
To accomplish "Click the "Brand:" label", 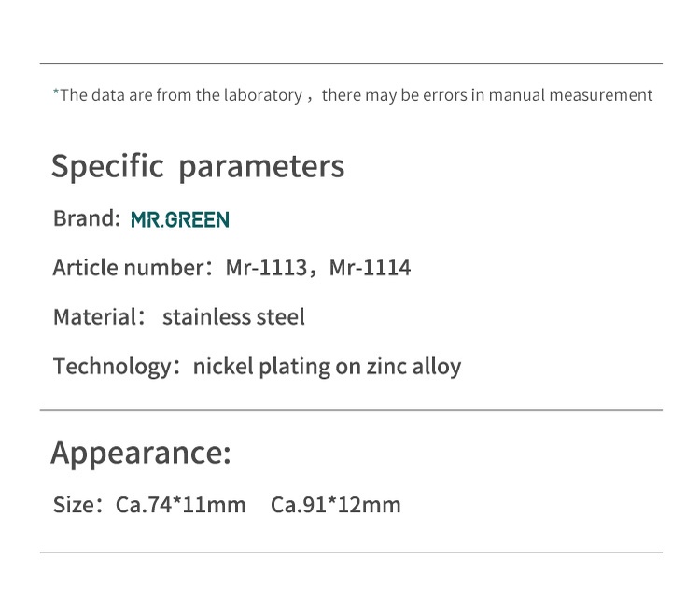I will pyautogui.click(x=87, y=218).
